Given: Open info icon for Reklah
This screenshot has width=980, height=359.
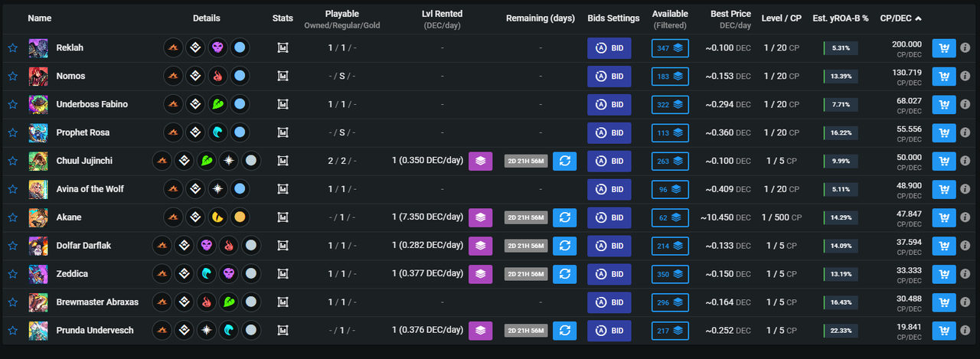Looking at the screenshot, I should (x=965, y=48).
